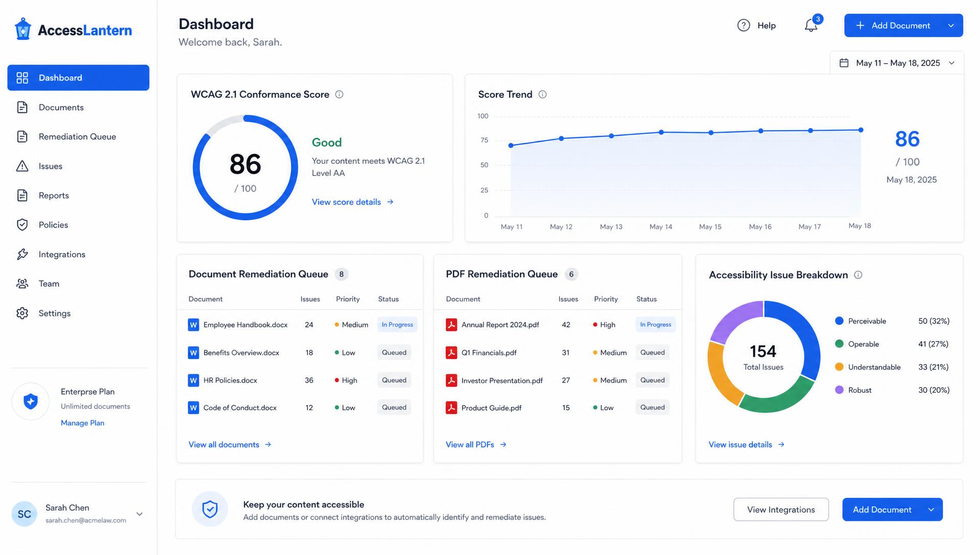Click Queued status for Q1 Financials.pdf

(652, 352)
